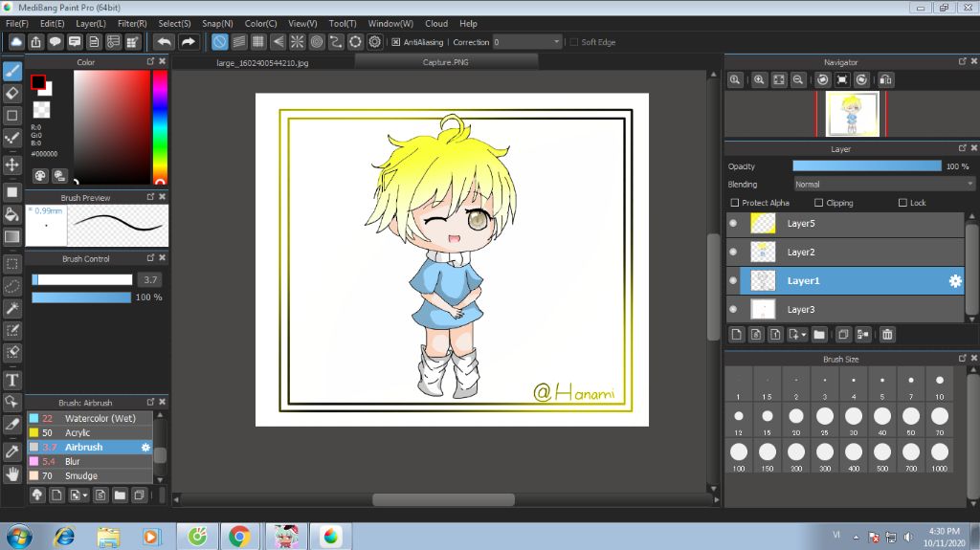Zoom out using Navigator icon
Viewport: 980px width, 550px height.
click(x=798, y=80)
